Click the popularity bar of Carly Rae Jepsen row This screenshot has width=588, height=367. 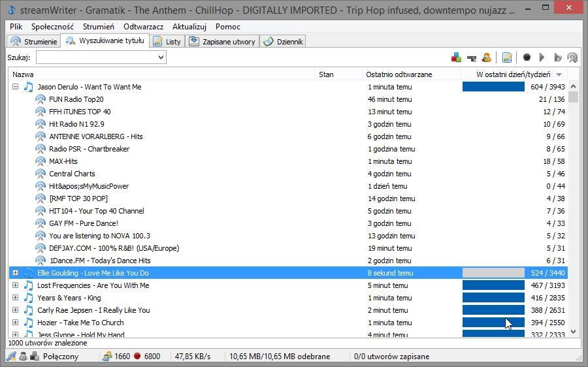pos(493,310)
